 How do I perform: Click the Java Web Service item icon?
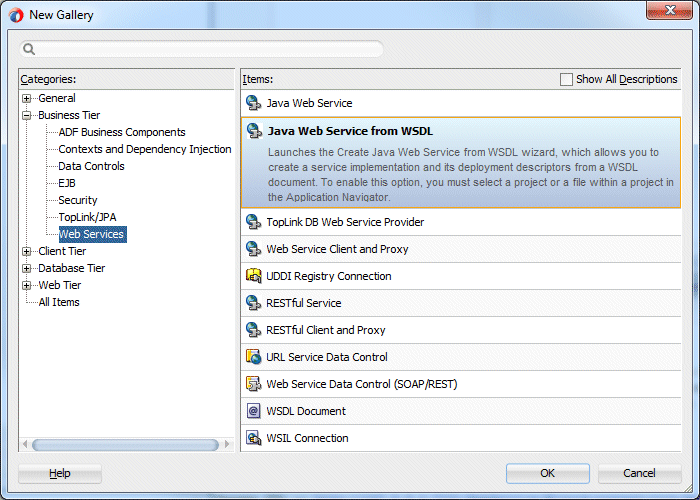[254, 103]
